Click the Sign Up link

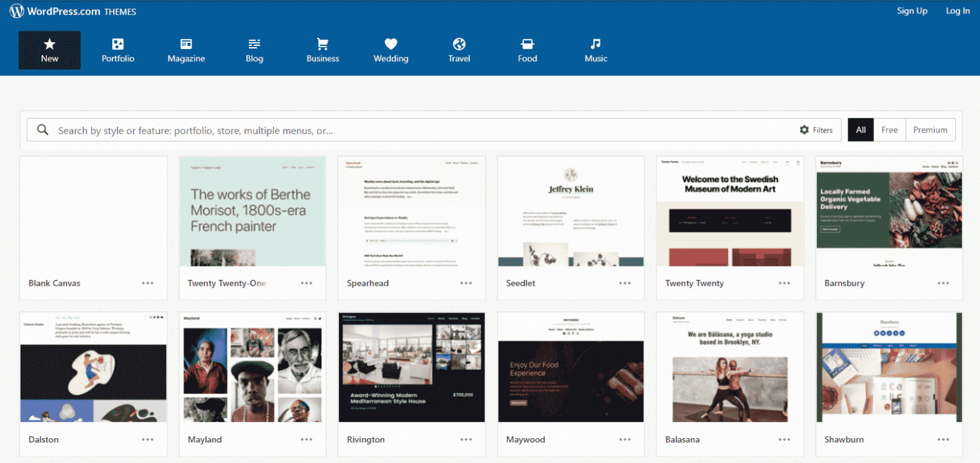pos(912,11)
